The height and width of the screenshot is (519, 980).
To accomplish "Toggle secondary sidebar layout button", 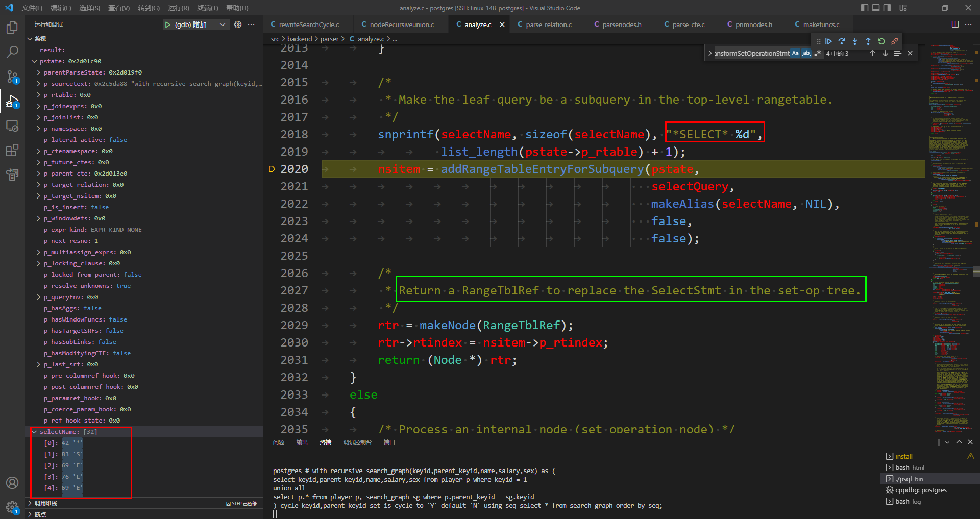I will pyautogui.click(x=887, y=8).
